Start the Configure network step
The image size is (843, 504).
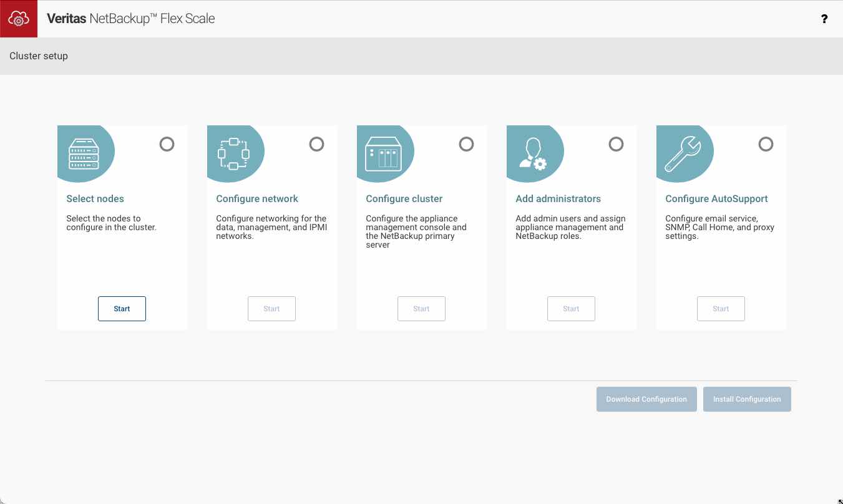(271, 309)
